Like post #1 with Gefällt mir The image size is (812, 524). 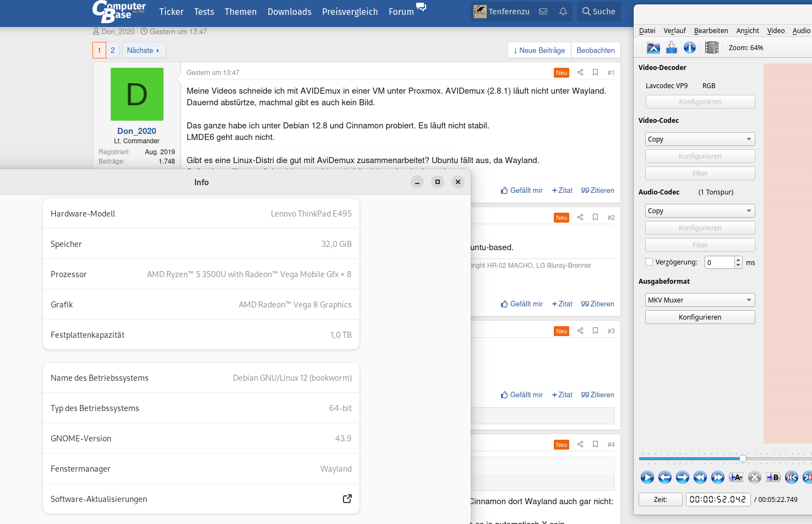pos(522,191)
